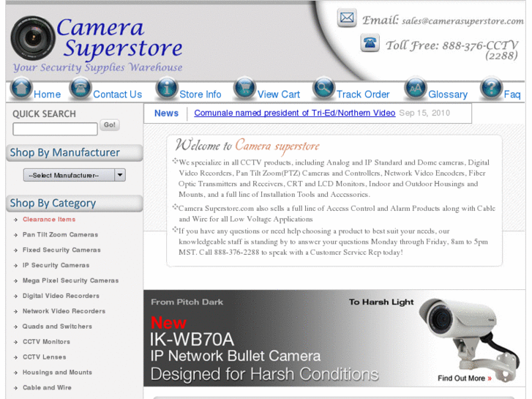Open the Track Order menu link
This screenshot has width=532, height=399.
pos(363,94)
